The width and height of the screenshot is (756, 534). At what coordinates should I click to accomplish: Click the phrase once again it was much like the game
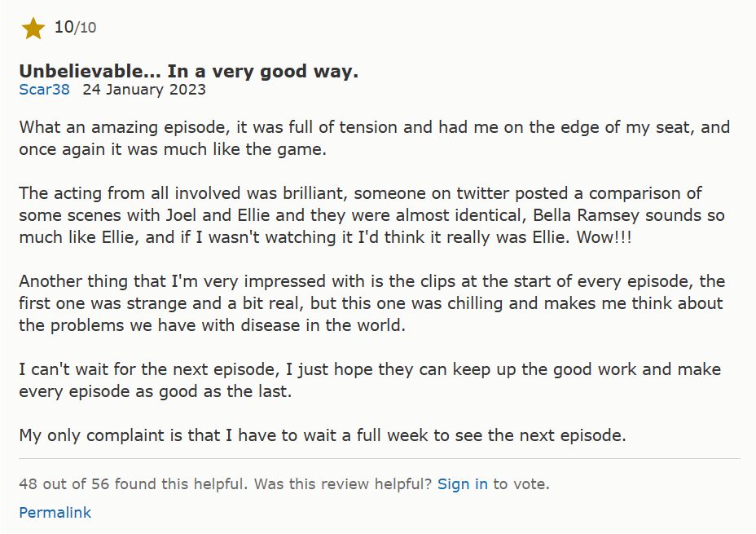coord(173,149)
